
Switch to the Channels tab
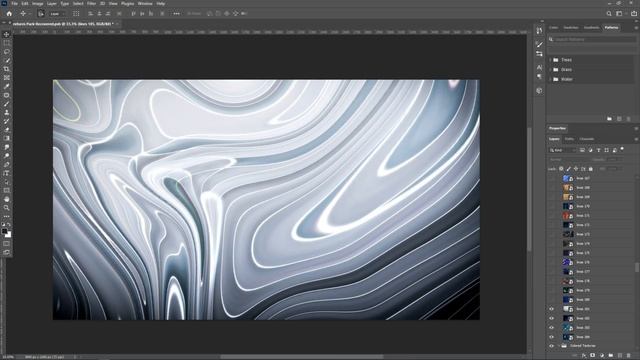[587, 139]
